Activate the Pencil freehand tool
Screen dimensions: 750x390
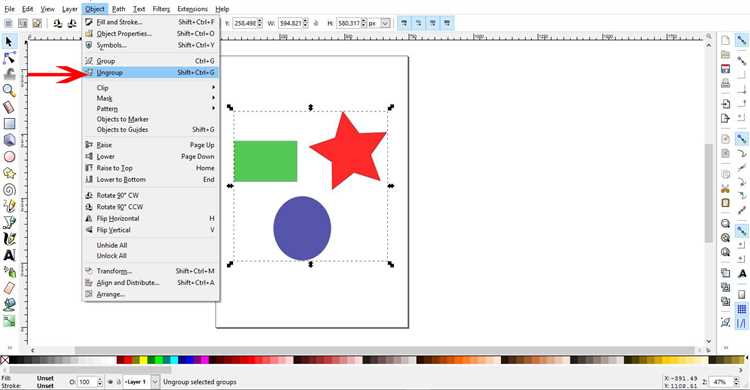pyautogui.click(x=9, y=206)
